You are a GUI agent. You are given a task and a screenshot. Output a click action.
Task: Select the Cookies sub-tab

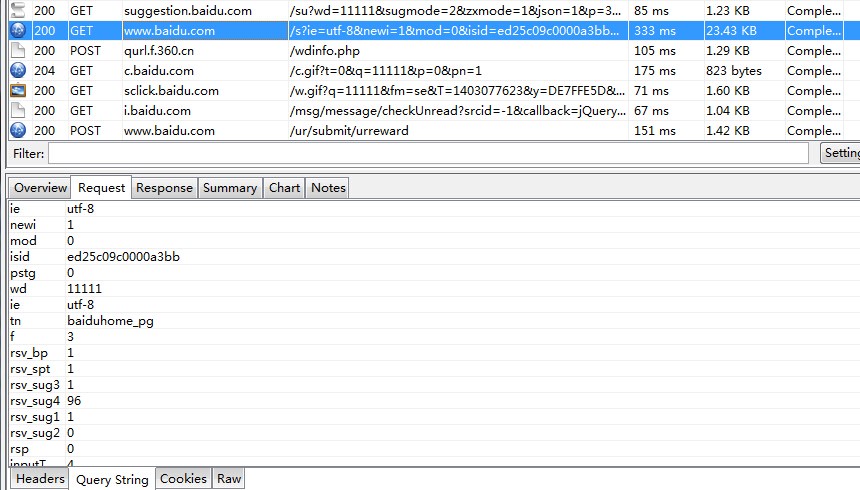(x=183, y=478)
